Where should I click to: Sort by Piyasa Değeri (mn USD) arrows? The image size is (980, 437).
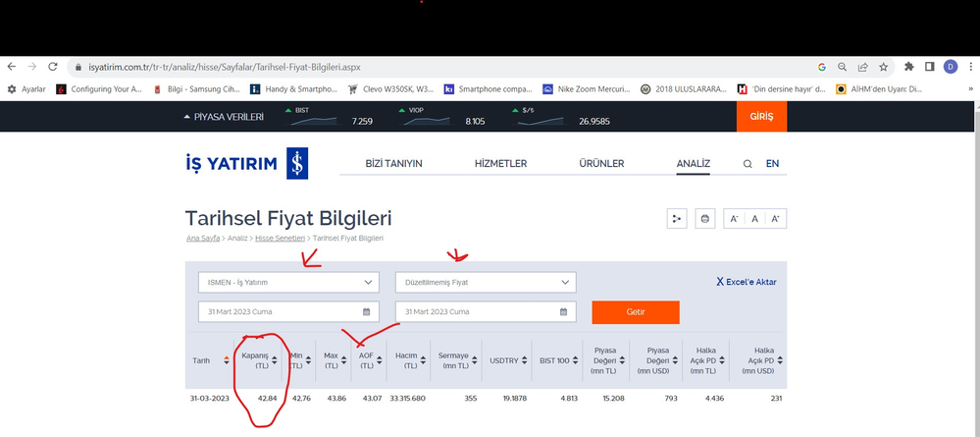coord(674,360)
